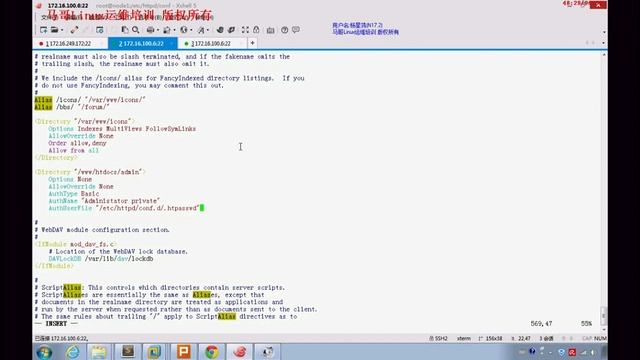Click the keyboard toolbar icon
Viewport: 640px width, 360px height.
click(x=270, y=30)
